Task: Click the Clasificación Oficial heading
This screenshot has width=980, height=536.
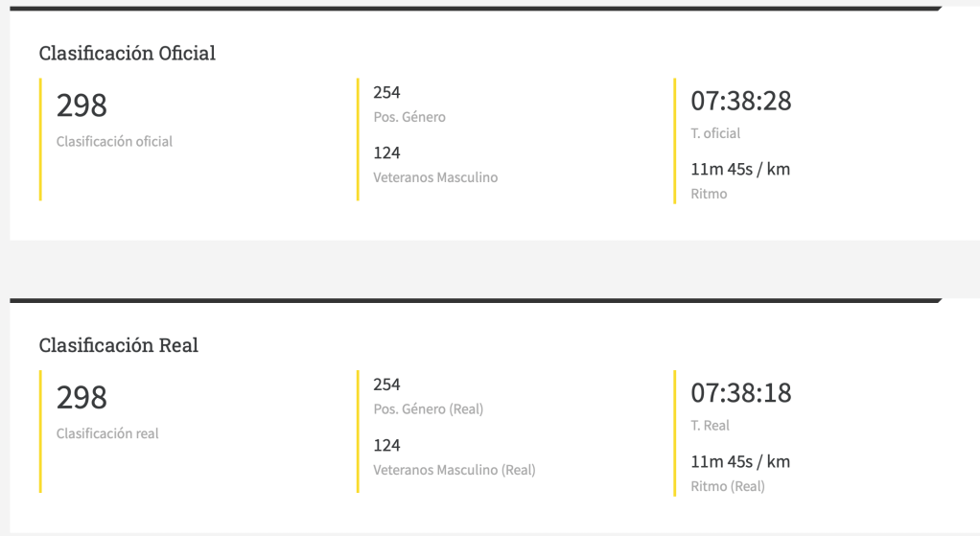Action: point(127,54)
